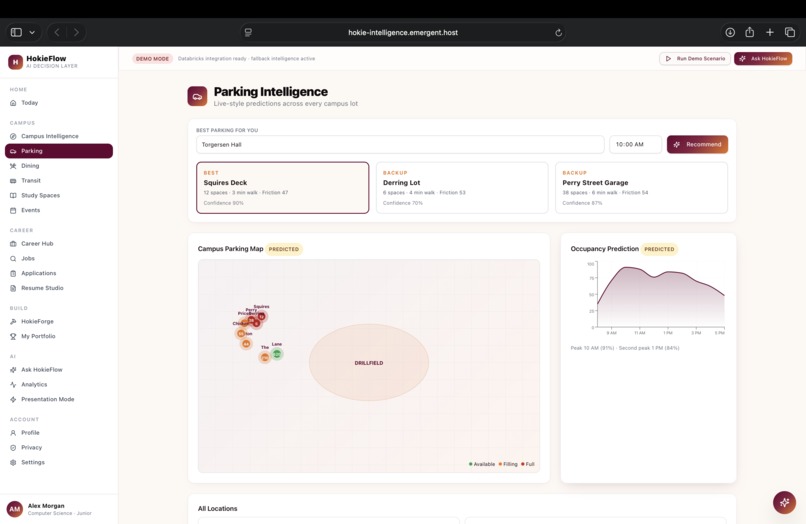Open the browser sidebar dropdown chevron
806x524 pixels.
[32, 32]
